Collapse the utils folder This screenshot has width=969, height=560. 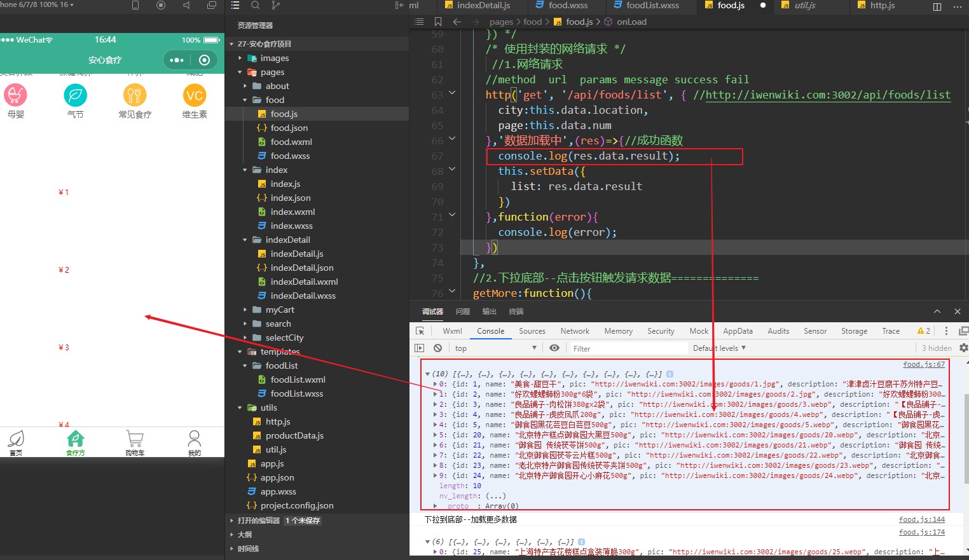pyautogui.click(x=240, y=407)
